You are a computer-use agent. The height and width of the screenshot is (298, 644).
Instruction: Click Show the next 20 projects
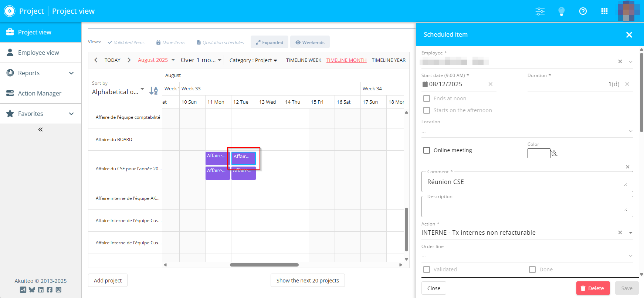click(x=307, y=281)
